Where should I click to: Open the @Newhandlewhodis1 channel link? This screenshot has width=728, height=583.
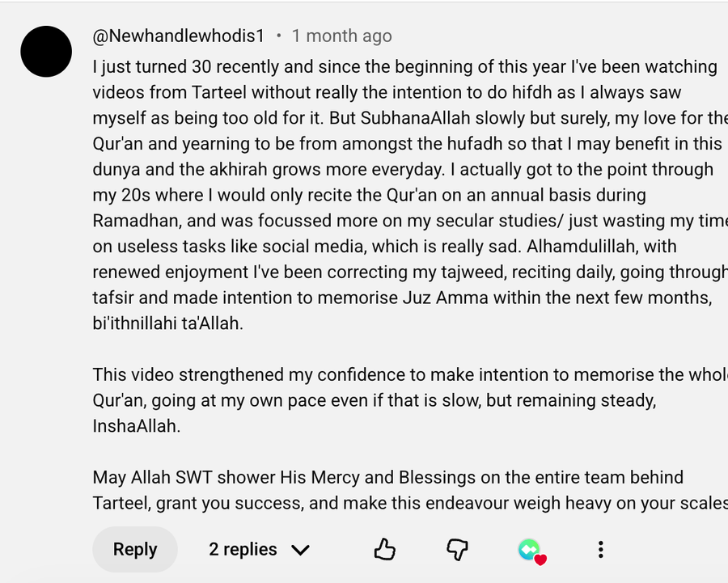click(x=178, y=36)
